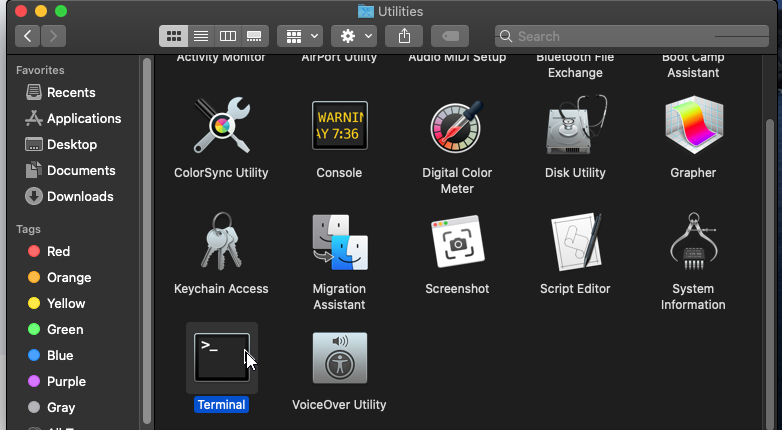The width and height of the screenshot is (782, 430).
Task: Select Downloads in the sidebar
Action: 80,196
